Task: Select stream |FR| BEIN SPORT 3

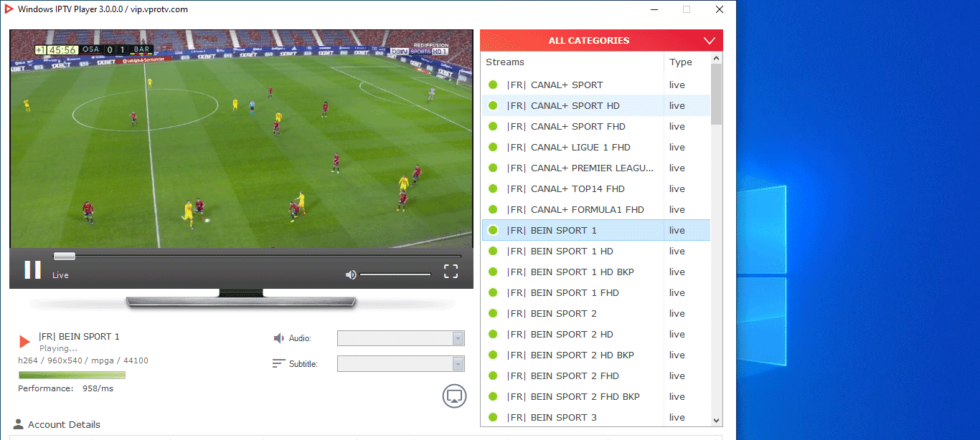Action: [595, 417]
